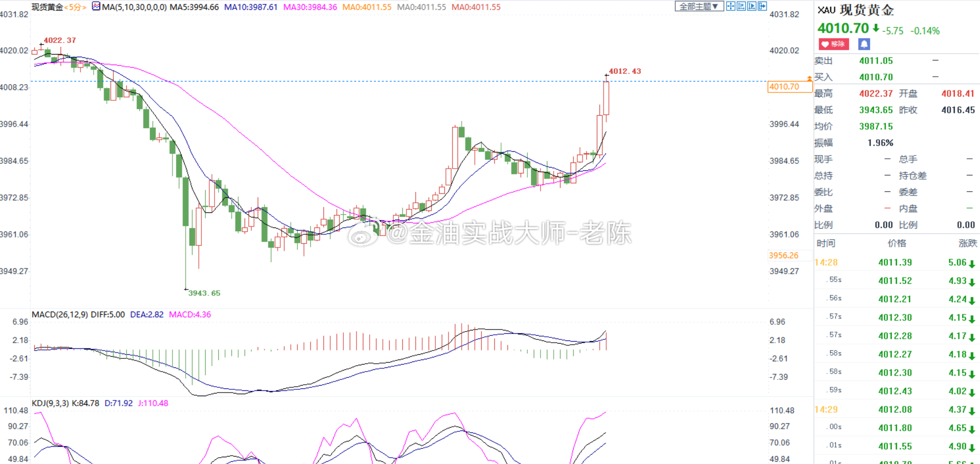Click the trade price 4011.39

(895, 263)
